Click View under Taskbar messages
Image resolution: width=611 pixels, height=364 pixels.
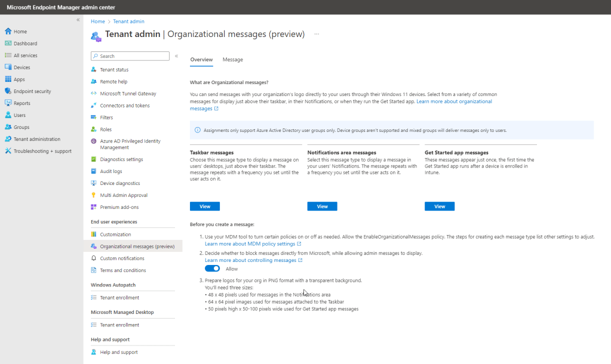tap(204, 205)
